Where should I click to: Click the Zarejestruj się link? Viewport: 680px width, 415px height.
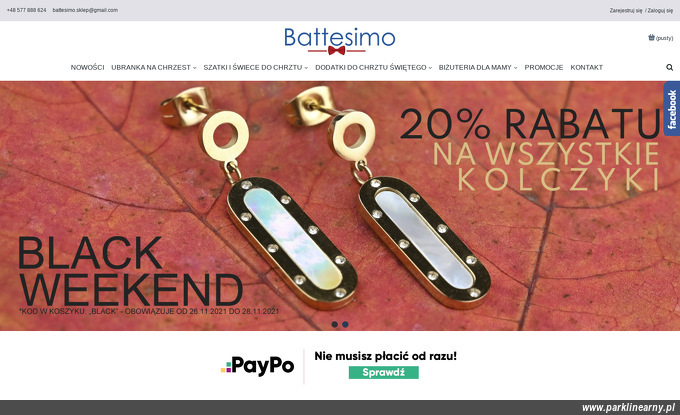pyautogui.click(x=626, y=10)
